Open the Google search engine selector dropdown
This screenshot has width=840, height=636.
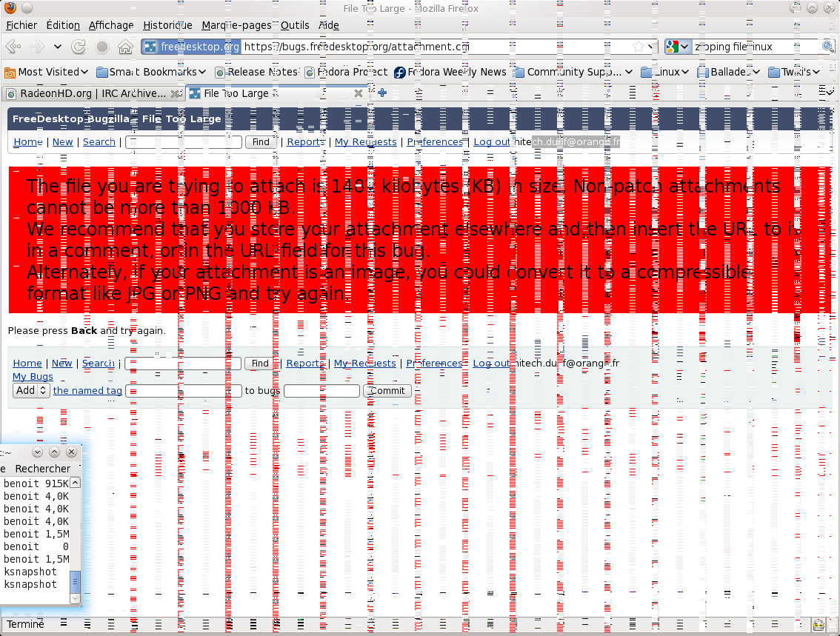tap(678, 47)
